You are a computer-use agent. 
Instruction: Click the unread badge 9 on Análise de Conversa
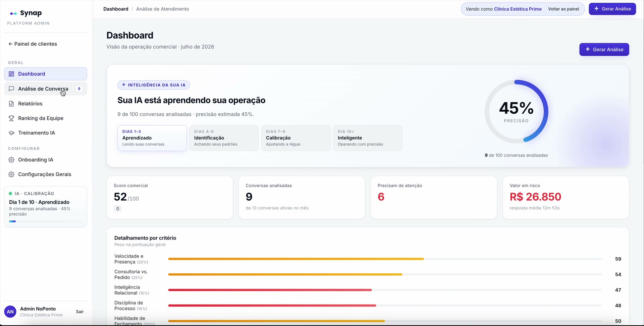79,89
